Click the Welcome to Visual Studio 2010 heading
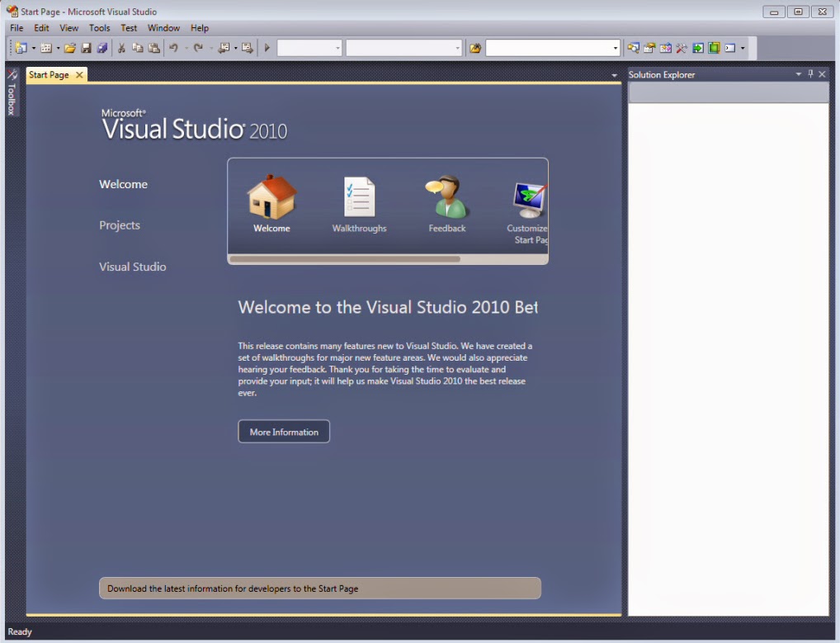840x643 pixels. [x=388, y=307]
